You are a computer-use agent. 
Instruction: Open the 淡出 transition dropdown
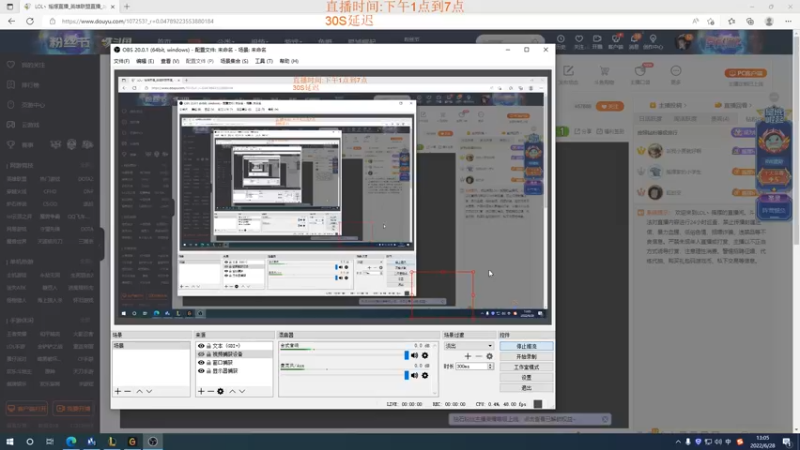pos(468,346)
